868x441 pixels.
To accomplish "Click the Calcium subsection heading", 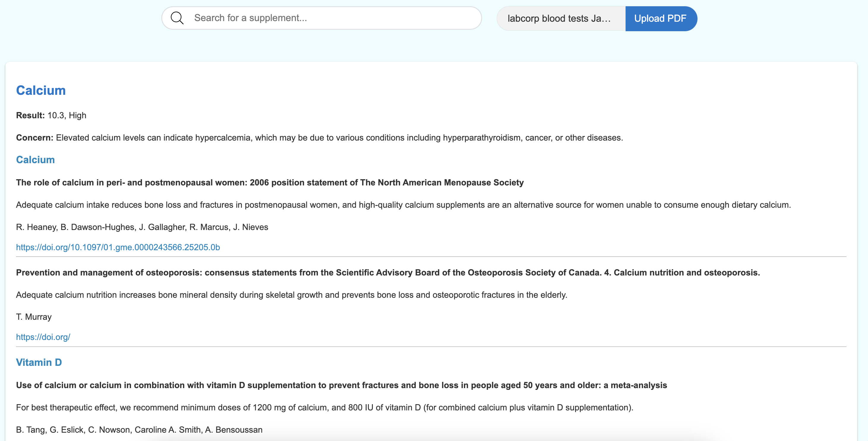I will coord(35,160).
